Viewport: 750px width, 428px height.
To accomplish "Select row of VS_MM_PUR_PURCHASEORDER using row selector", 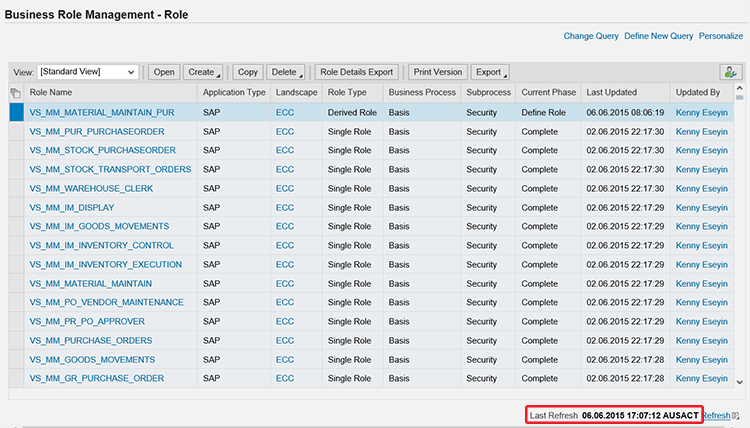I will [15, 131].
